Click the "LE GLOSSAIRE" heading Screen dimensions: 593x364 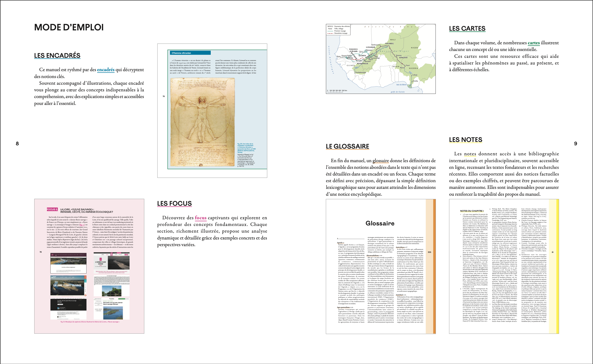(x=347, y=146)
